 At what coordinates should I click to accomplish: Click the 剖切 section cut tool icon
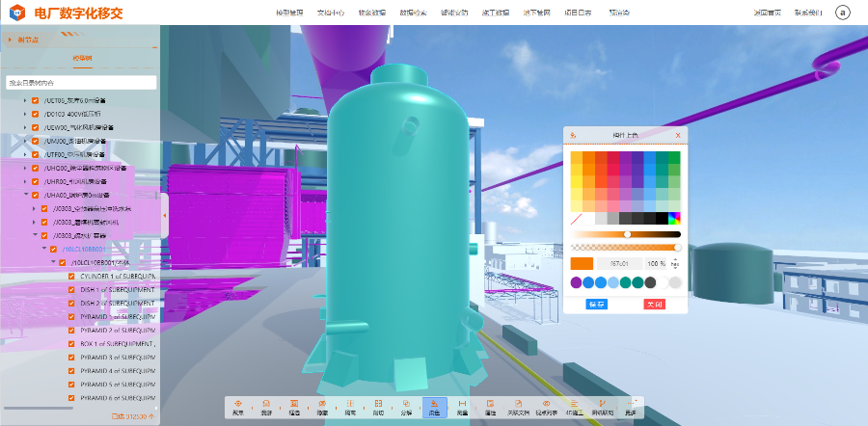pyautogui.click(x=378, y=407)
